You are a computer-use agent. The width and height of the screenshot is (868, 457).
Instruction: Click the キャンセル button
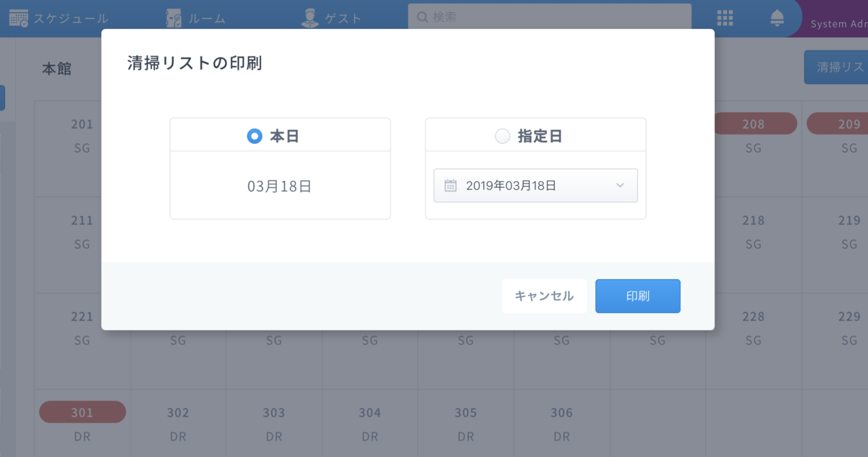544,296
